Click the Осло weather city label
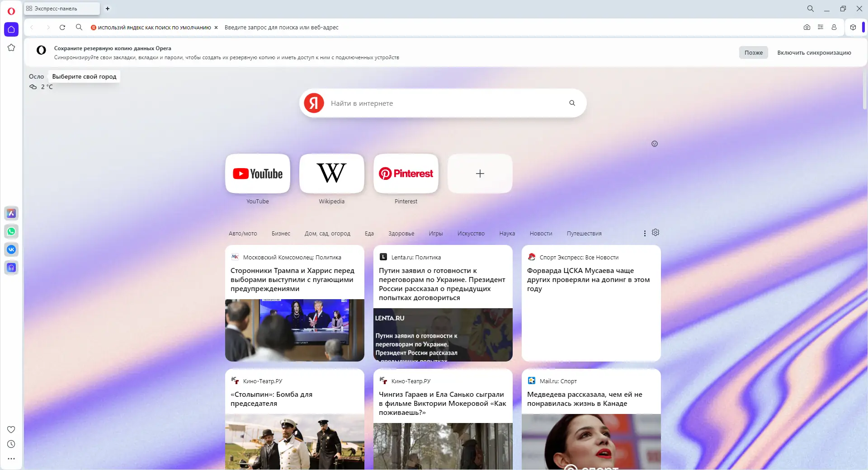 (37, 77)
